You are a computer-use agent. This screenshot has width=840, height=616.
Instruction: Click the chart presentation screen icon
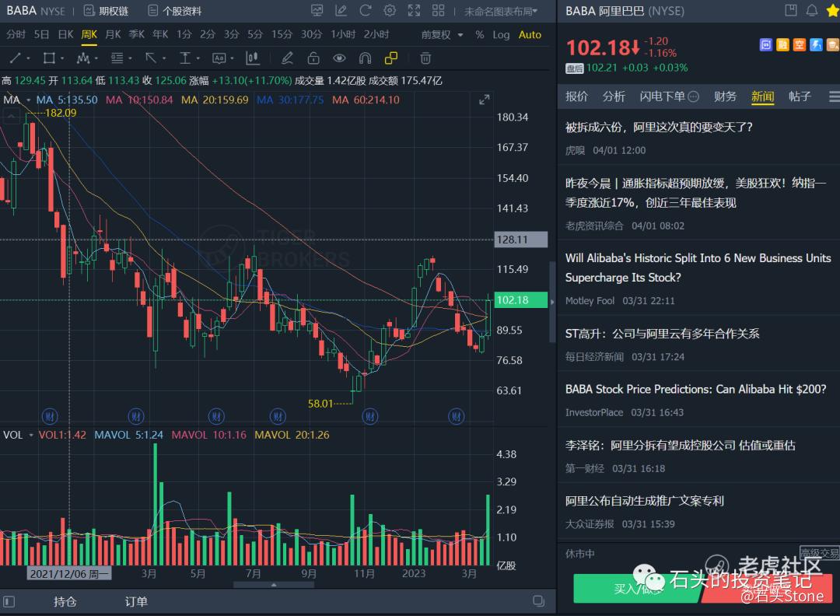coord(317,11)
